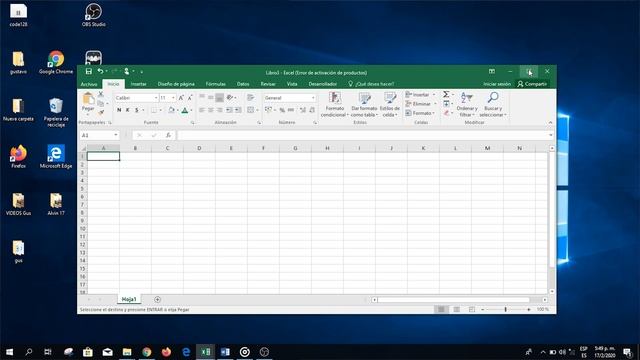Click the ¿Qué desea hacer? search box

click(371, 84)
